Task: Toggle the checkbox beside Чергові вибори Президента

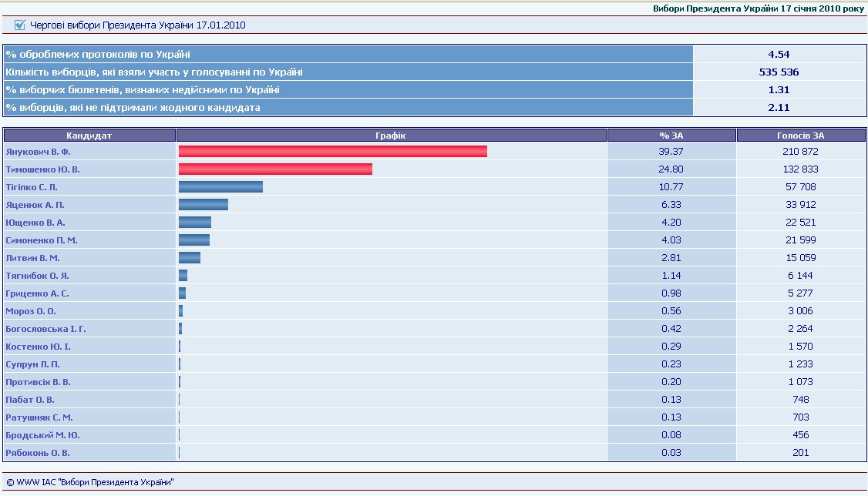Action: pos(20,25)
